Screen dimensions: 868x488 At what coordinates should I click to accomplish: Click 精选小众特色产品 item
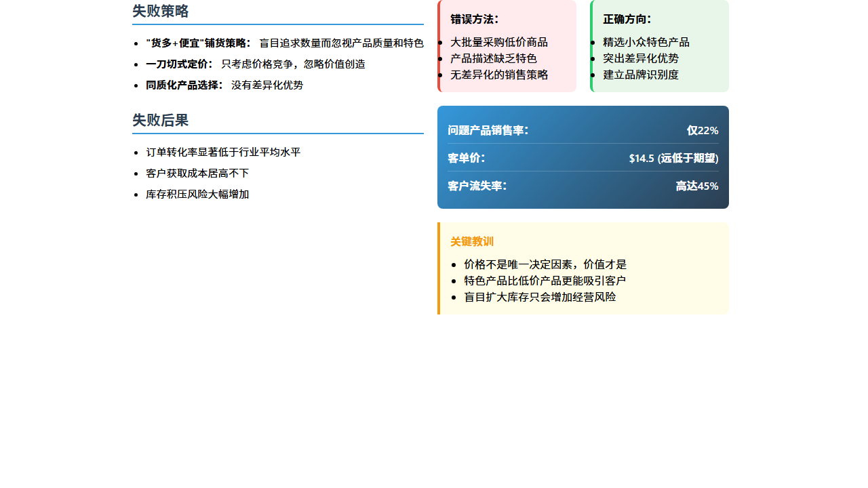click(646, 42)
